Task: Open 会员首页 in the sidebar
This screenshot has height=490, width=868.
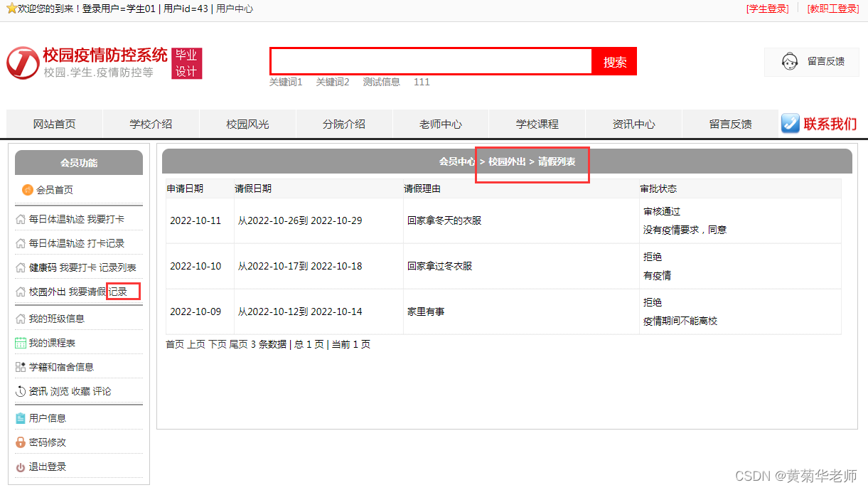Action: point(55,190)
